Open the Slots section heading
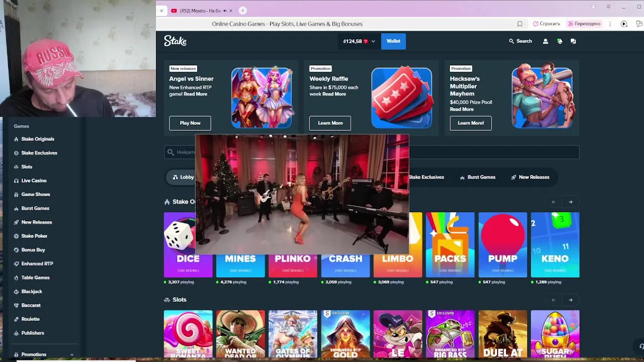This screenshot has height=362, width=644. pyautogui.click(x=179, y=300)
